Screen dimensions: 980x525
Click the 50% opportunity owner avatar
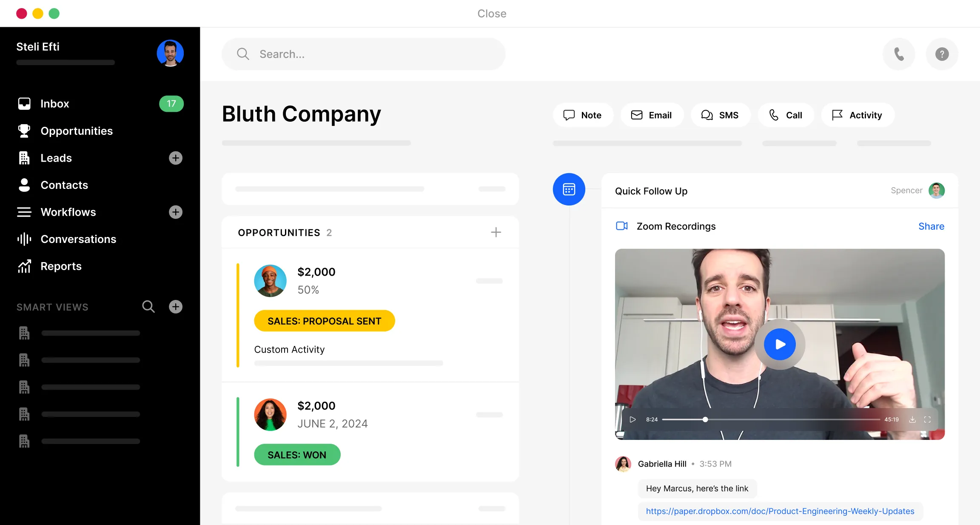click(x=270, y=281)
